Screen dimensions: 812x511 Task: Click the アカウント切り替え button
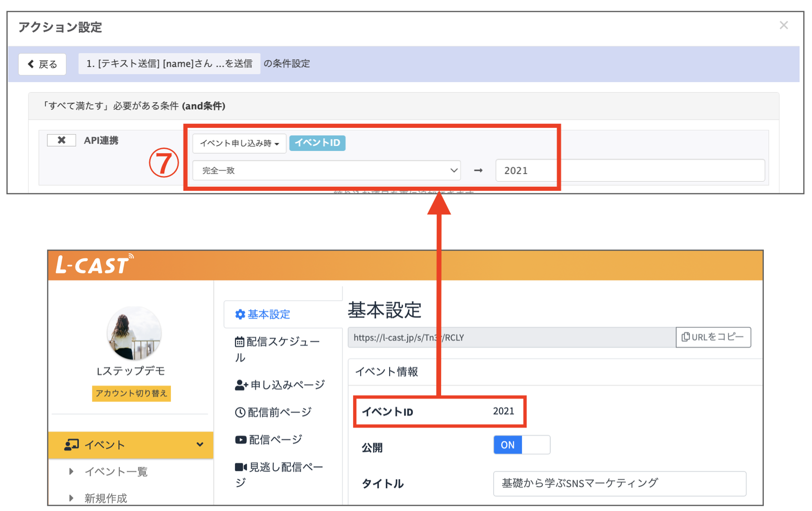pos(131,393)
